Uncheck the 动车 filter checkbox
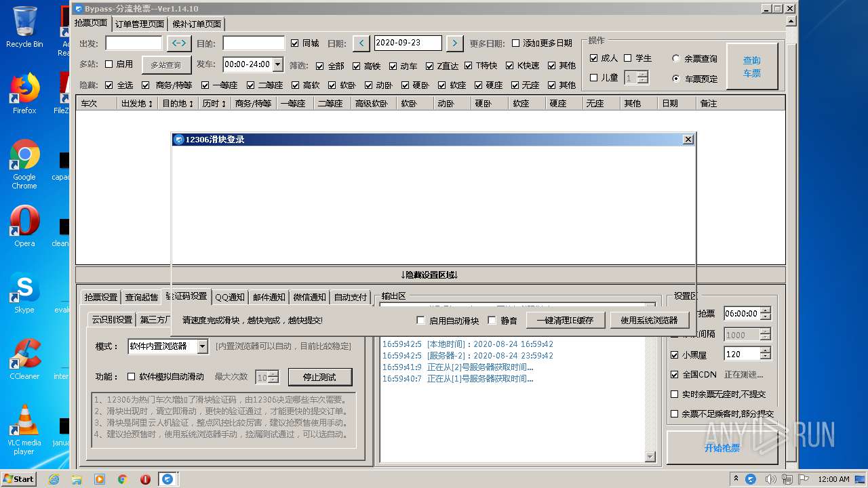 393,66
